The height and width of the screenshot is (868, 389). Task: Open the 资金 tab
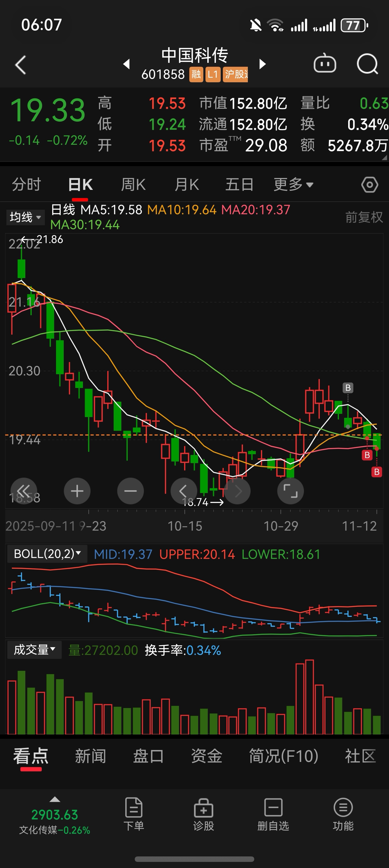pyautogui.click(x=207, y=756)
